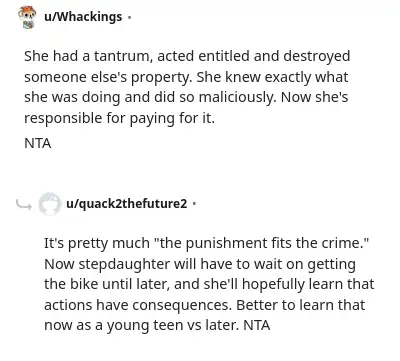
Task: Click the separator dot after u/Whackings
Action: 129,17
